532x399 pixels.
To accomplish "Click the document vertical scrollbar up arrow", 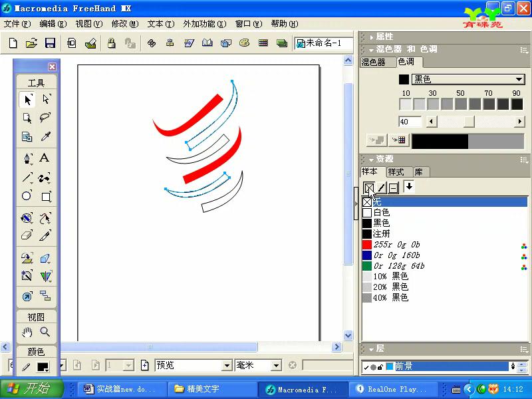I will [x=348, y=61].
